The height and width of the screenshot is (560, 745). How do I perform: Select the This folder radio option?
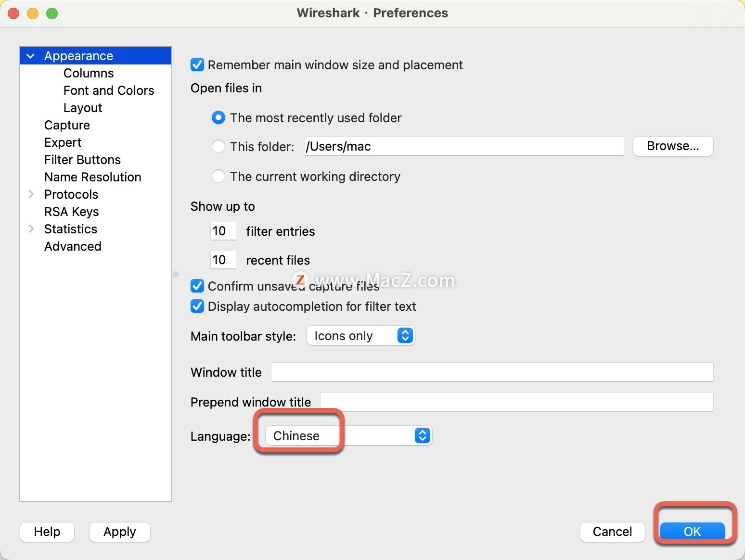click(218, 146)
